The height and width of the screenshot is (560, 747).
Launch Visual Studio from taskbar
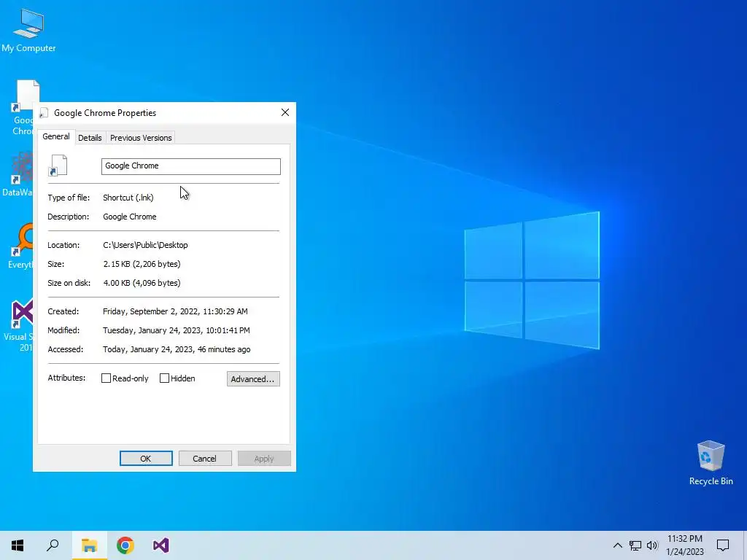pyautogui.click(x=161, y=545)
